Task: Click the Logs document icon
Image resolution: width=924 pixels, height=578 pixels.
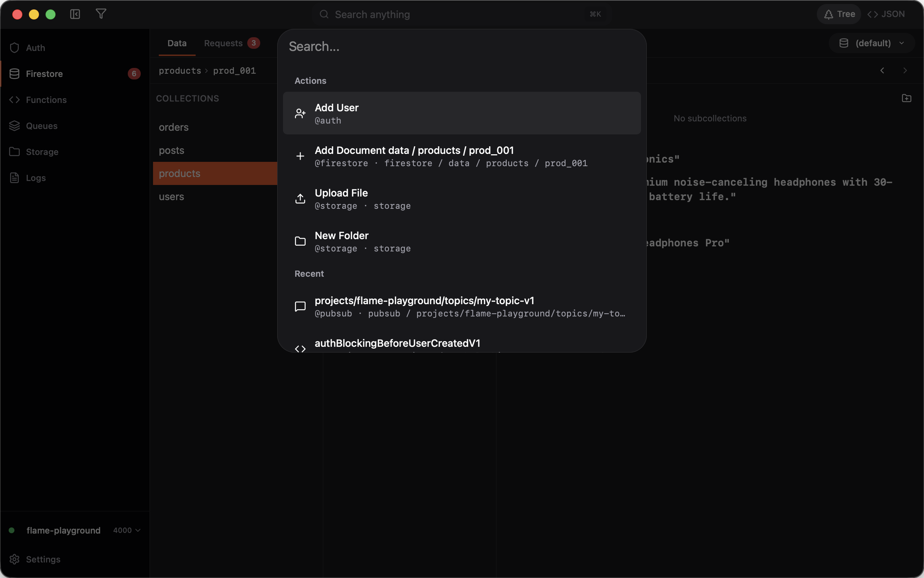Action: (14, 178)
